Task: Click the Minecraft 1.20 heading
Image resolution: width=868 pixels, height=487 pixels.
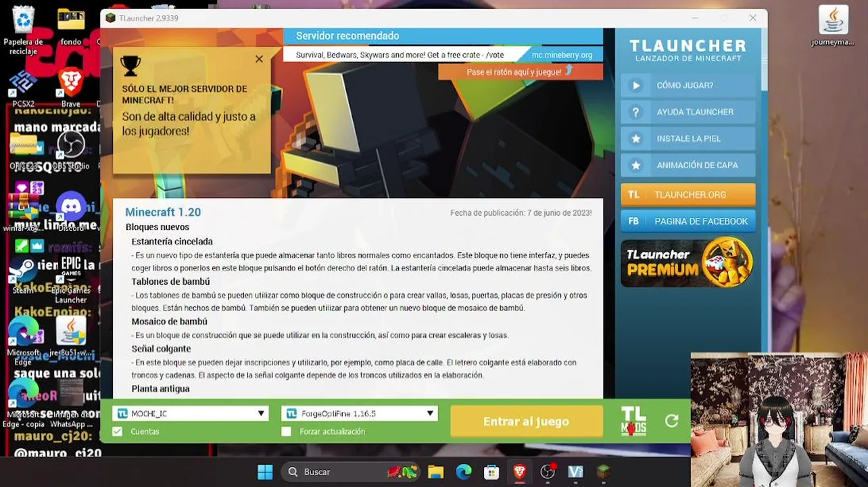Action: [163, 212]
